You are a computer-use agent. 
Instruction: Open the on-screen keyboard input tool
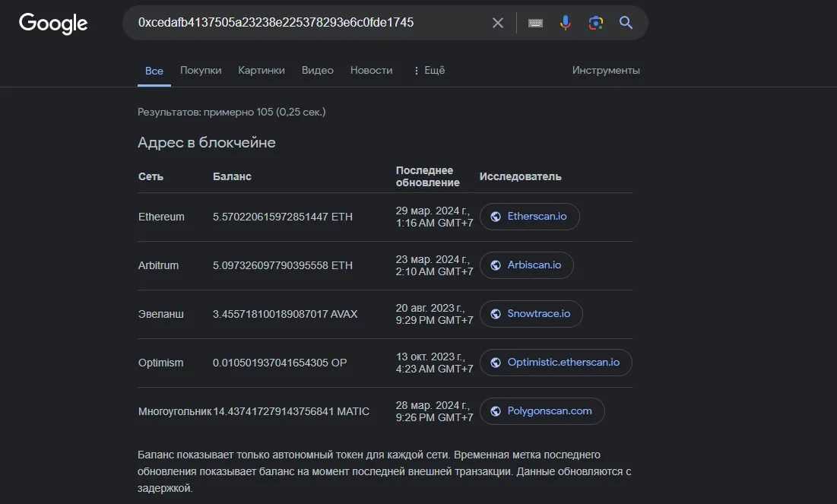click(x=535, y=23)
